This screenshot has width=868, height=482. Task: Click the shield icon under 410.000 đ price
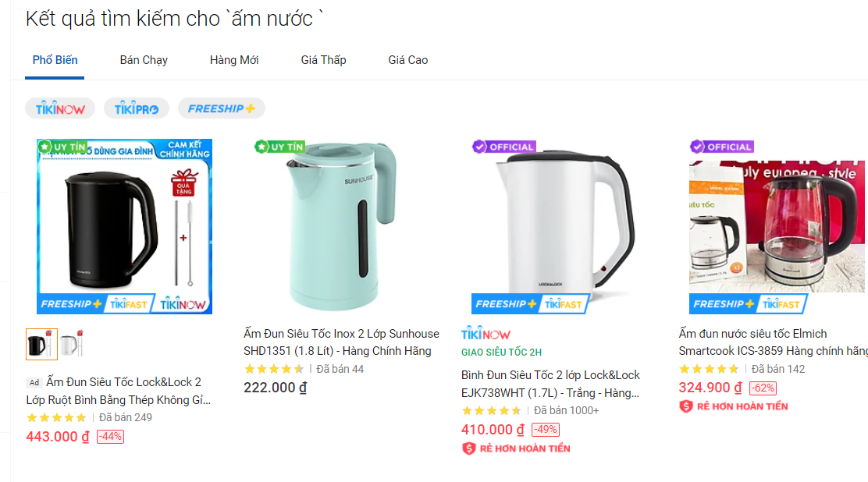pos(468,448)
